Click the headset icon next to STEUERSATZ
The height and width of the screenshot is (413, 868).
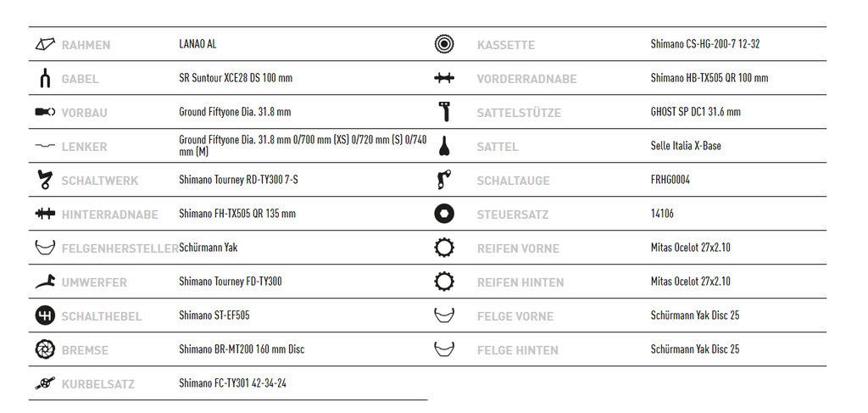444,214
